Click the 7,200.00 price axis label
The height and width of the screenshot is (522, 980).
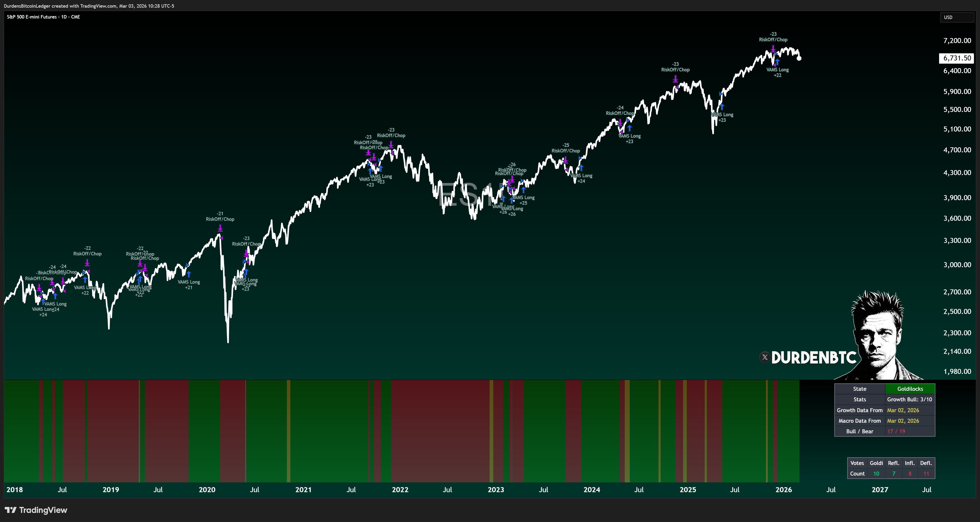click(957, 40)
